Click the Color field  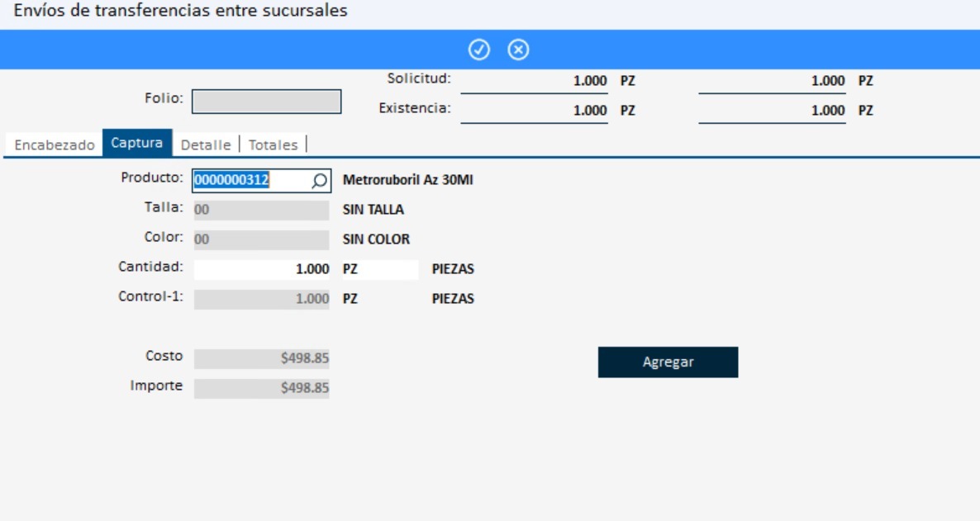(x=261, y=240)
